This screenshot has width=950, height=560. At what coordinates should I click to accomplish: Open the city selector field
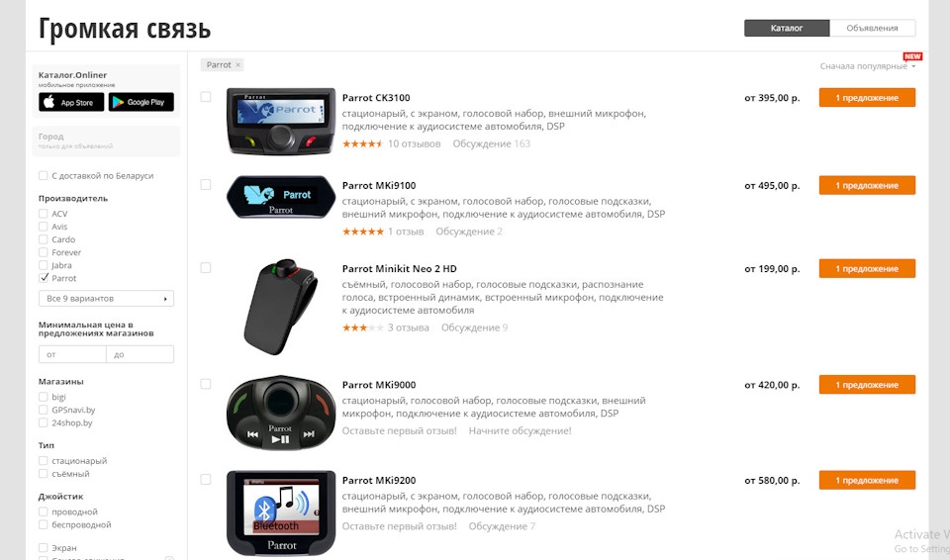(106, 140)
